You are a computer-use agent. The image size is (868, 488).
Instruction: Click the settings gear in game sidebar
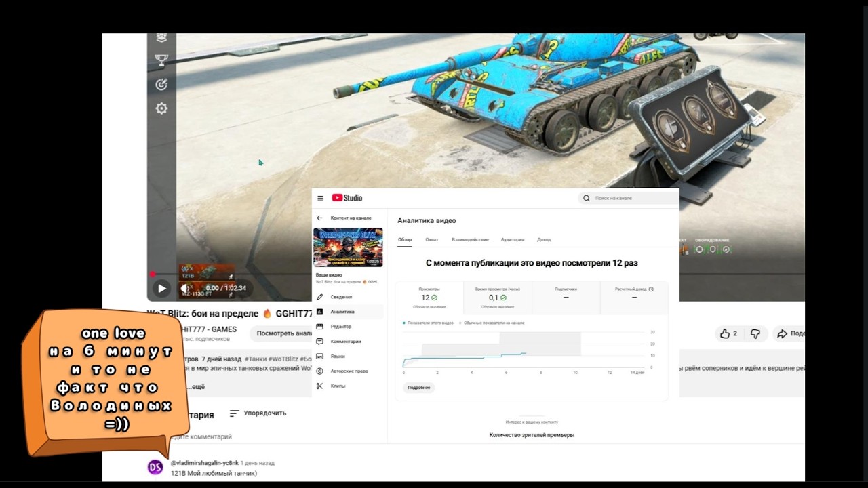[x=161, y=108]
